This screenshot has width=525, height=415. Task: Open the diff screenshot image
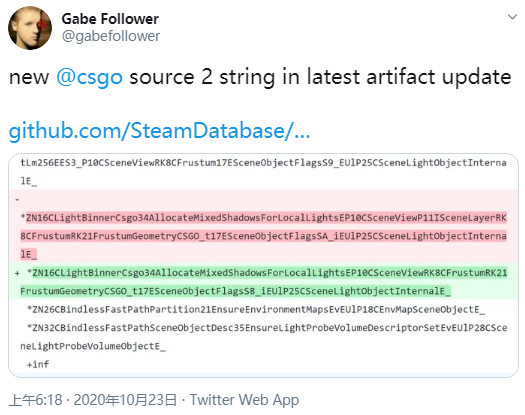[264, 265]
